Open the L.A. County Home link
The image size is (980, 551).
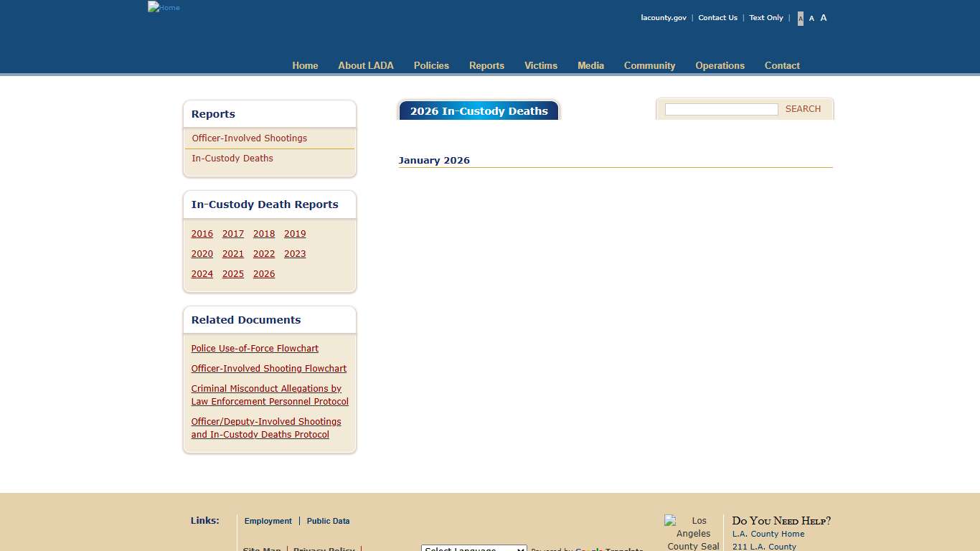(x=768, y=534)
